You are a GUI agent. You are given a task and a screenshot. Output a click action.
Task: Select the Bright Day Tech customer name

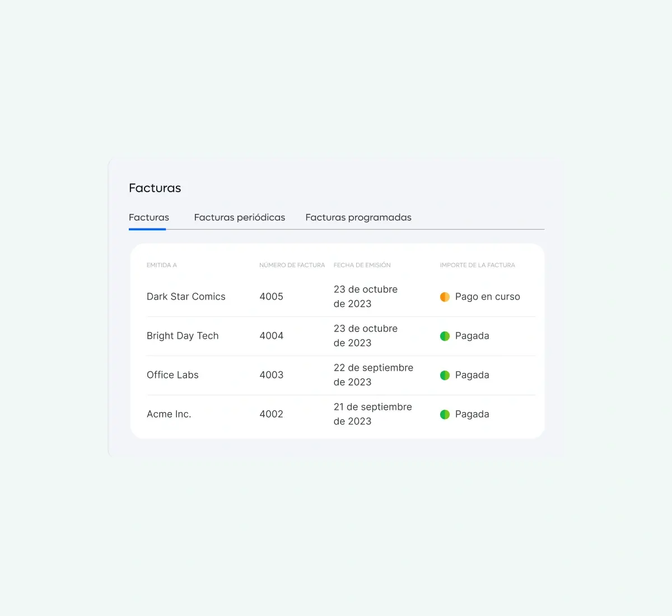click(183, 336)
